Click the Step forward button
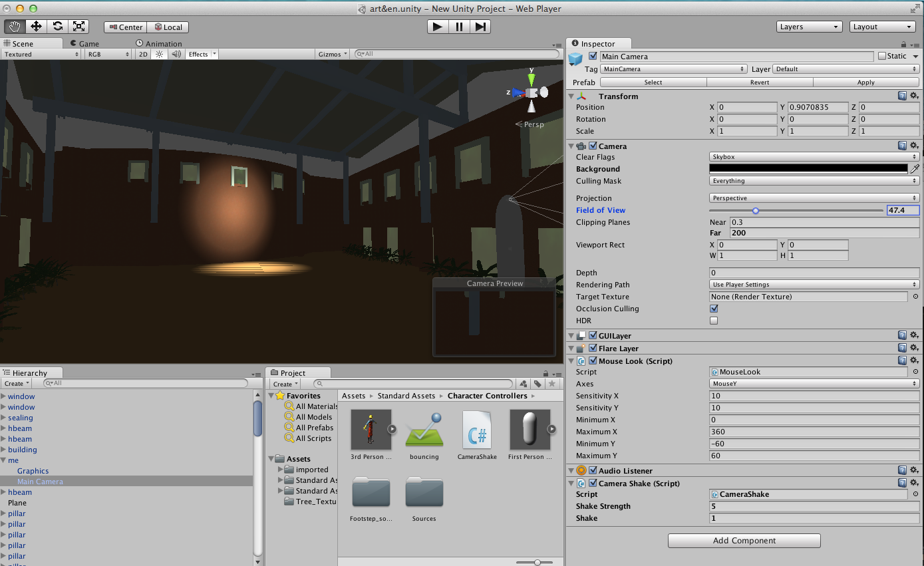 click(x=480, y=27)
